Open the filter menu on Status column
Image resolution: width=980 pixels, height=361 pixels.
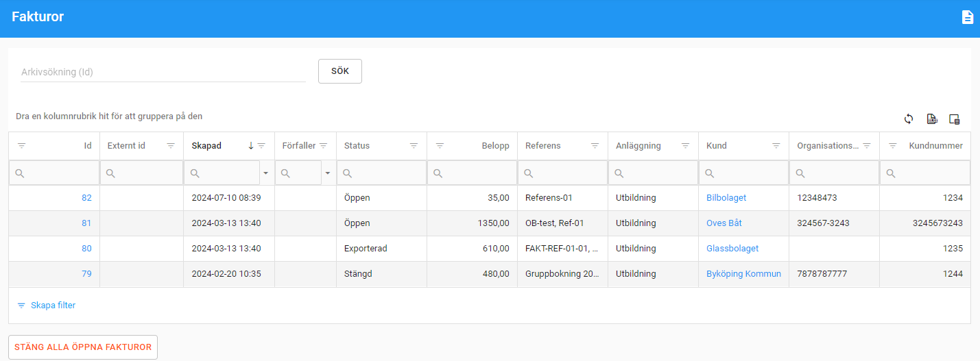pos(414,146)
